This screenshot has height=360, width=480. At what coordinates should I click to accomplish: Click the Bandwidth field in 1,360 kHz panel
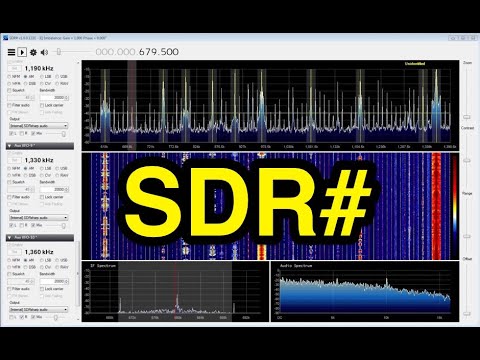point(54,281)
